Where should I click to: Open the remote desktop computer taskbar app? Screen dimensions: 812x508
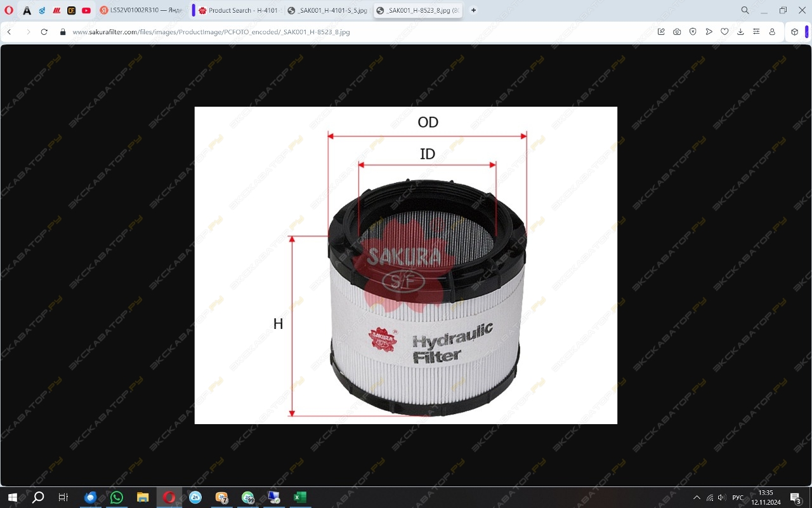point(274,497)
